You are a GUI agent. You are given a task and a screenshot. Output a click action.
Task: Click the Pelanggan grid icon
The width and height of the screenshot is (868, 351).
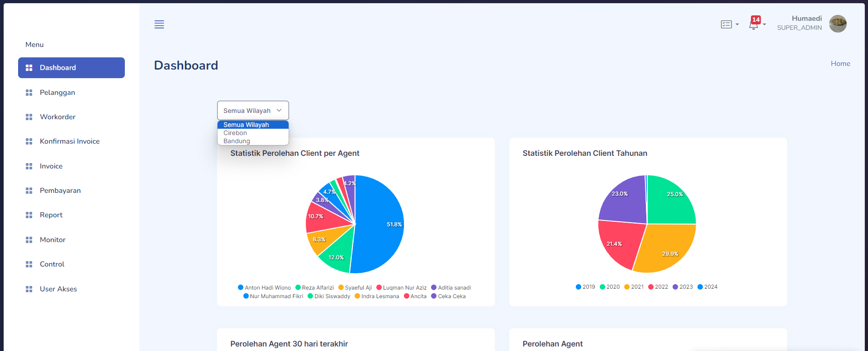[29, 93]
